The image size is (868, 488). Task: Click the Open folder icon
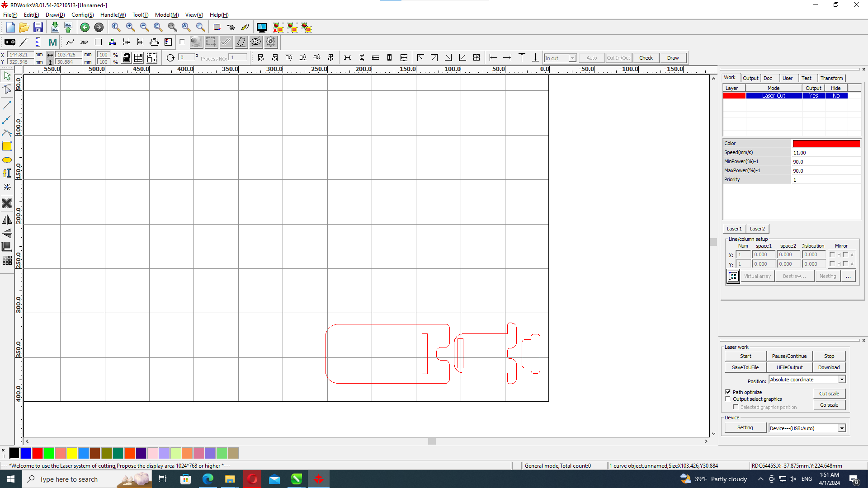point(24,28)
